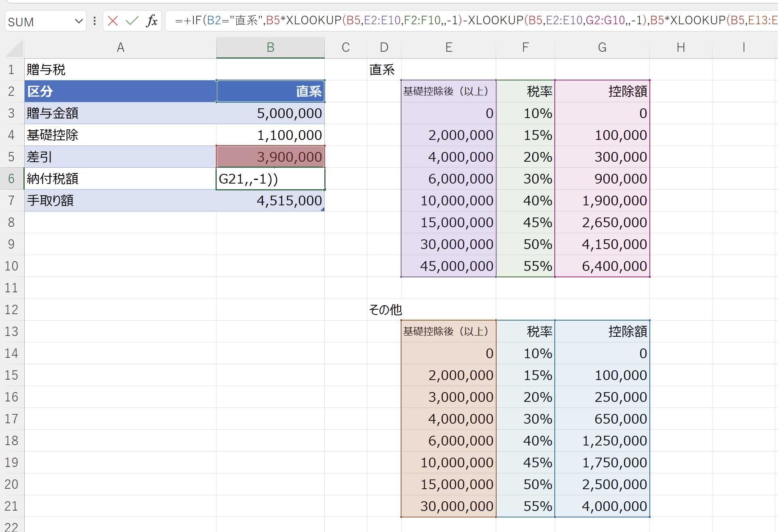
Task: Expand the Name Box dropdown arrow
Action: [x=78, y=21]
